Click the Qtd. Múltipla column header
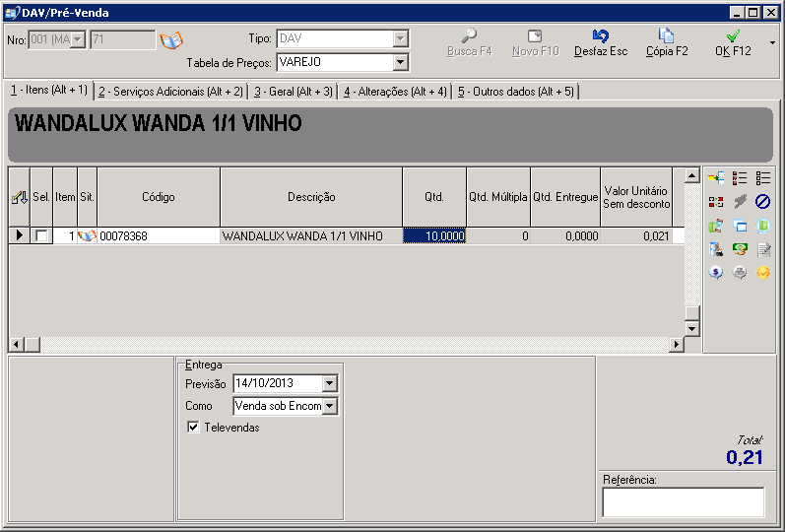The image size is (785, 532). tap(498, 197)
